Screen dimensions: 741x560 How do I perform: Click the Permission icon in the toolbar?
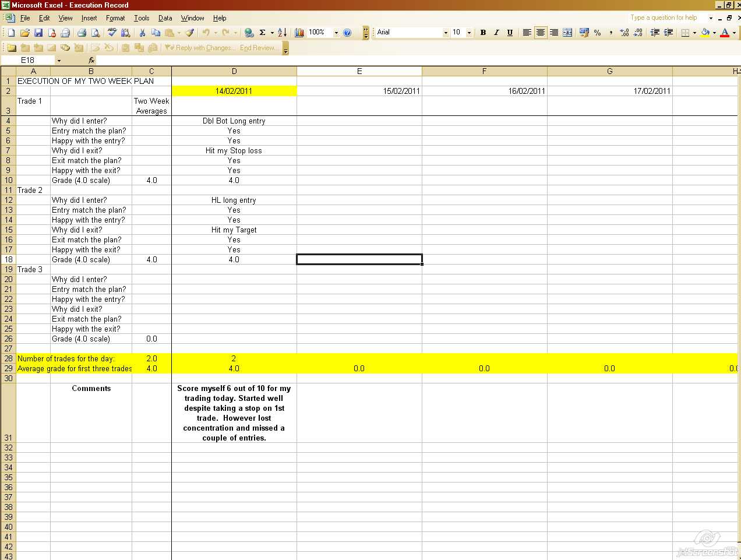pos(52,33)
